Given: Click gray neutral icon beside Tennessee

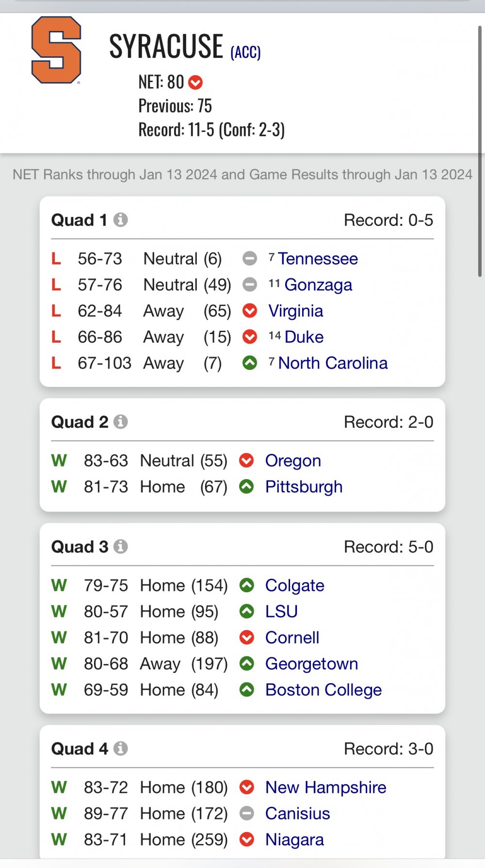Looking at the screenshot, I should (x=250, y=259).
